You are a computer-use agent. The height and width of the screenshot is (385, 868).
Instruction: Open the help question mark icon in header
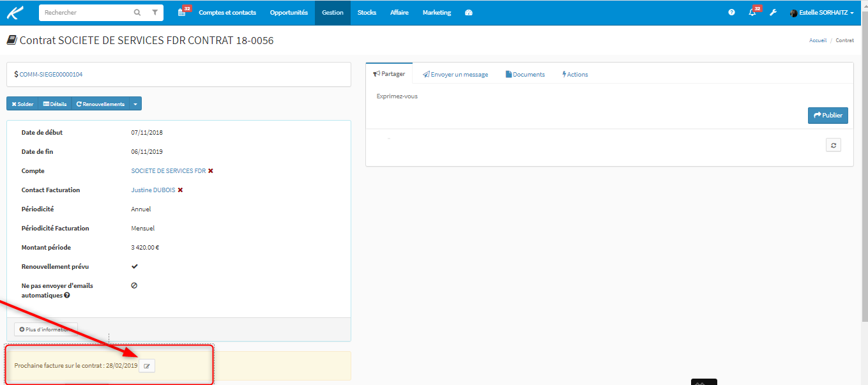(731, 13)
